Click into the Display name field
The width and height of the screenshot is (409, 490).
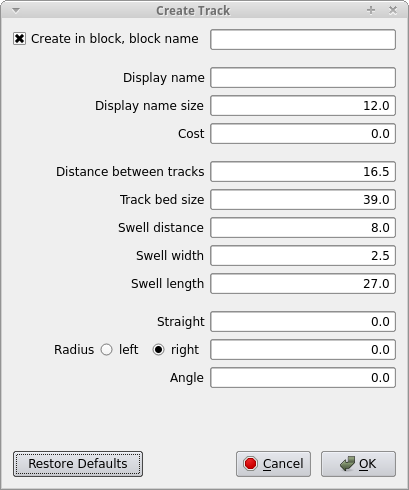303,78
